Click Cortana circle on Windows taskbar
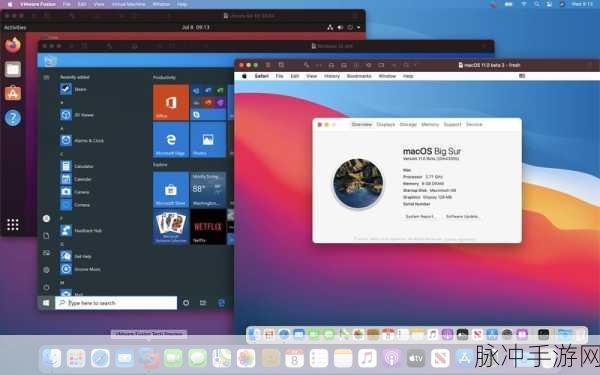 (x=186, y=303)
